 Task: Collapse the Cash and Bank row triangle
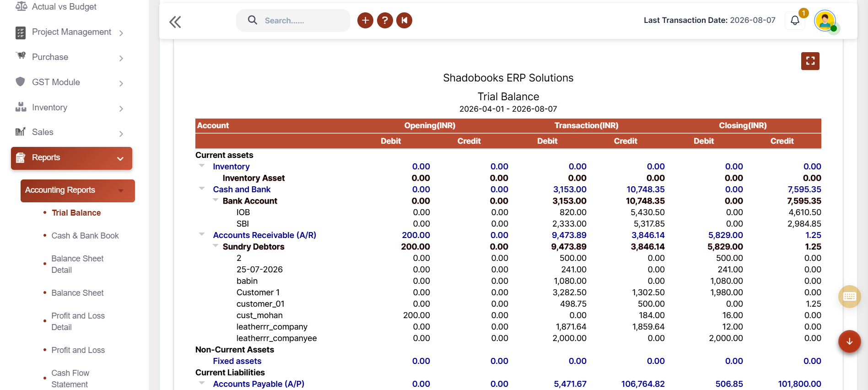202,188
